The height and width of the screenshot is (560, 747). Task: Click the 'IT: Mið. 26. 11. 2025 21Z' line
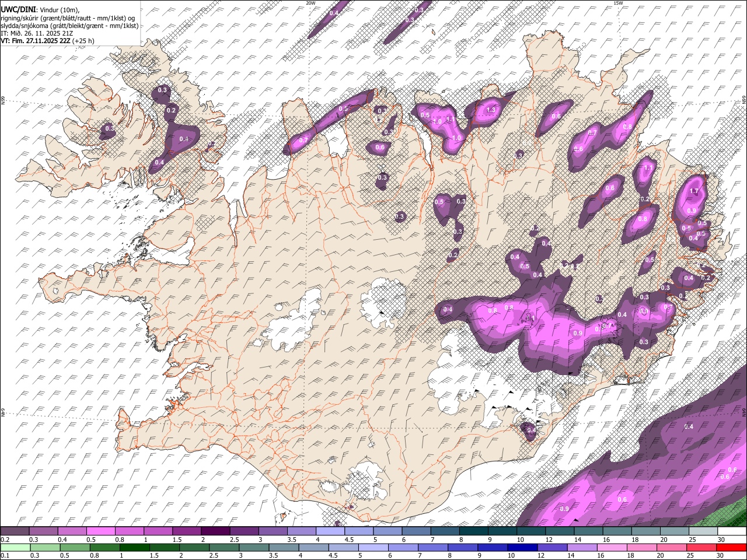click(37, 33)
